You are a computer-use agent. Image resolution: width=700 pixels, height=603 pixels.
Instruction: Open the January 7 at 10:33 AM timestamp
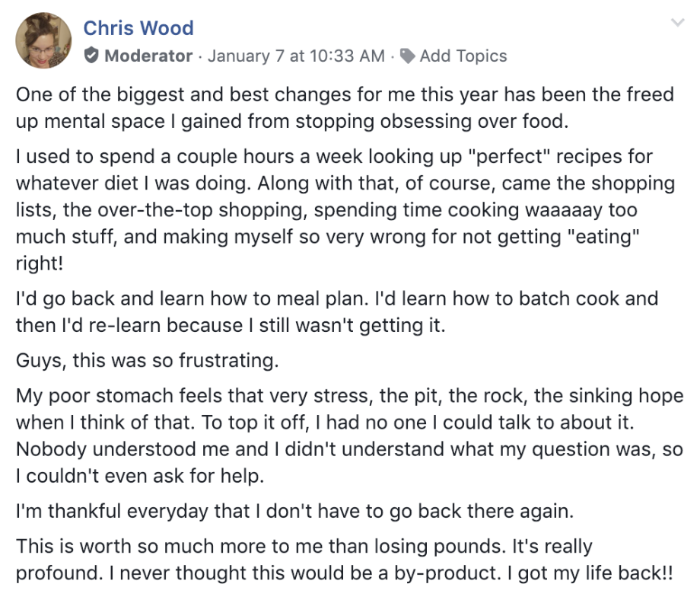[x=296, y=56]
